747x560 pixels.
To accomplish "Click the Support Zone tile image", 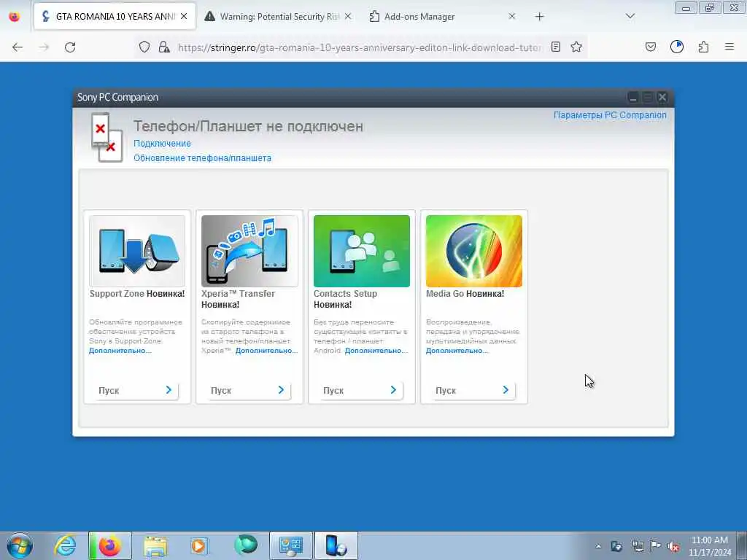I will (x=137, y=251).
